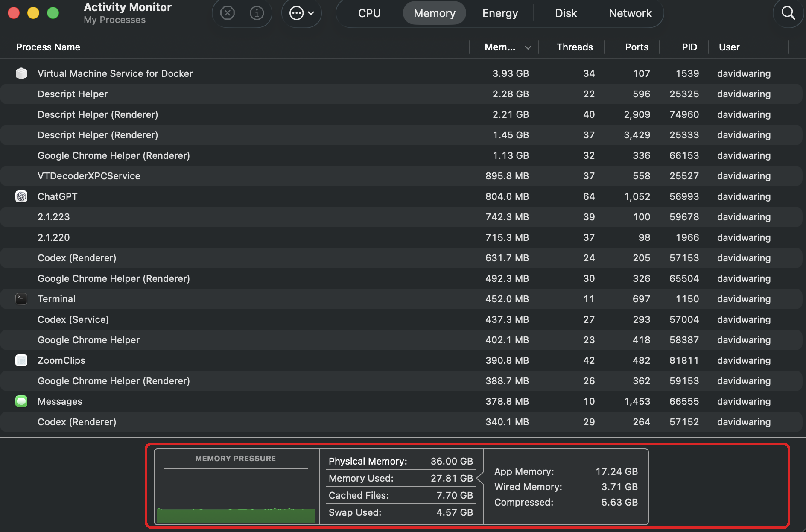Image resolution: width=806 pixels, height=532 pixels.
Task: Close the Activity Monitor window
Action: tap(14, 13)
